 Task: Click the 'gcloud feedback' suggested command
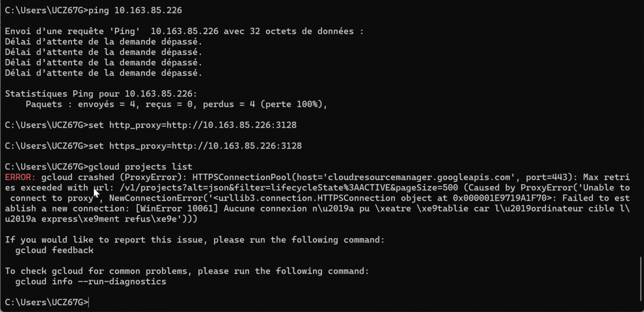click(x=54, y=250)
